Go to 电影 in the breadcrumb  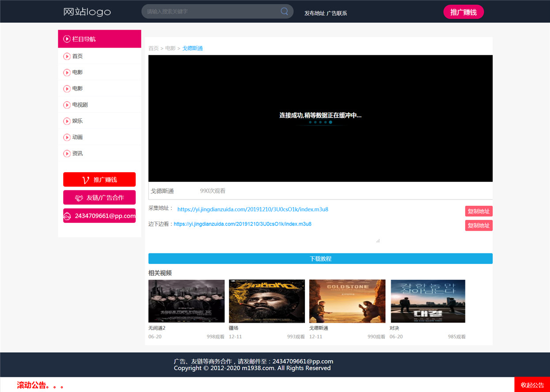(170, 48)
